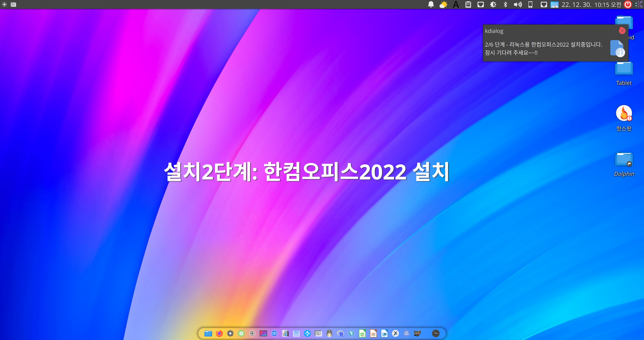Viewport: 644px width, 340px height.
Task: Click the date and time 10:15 clock
Action: pos(591,5)
